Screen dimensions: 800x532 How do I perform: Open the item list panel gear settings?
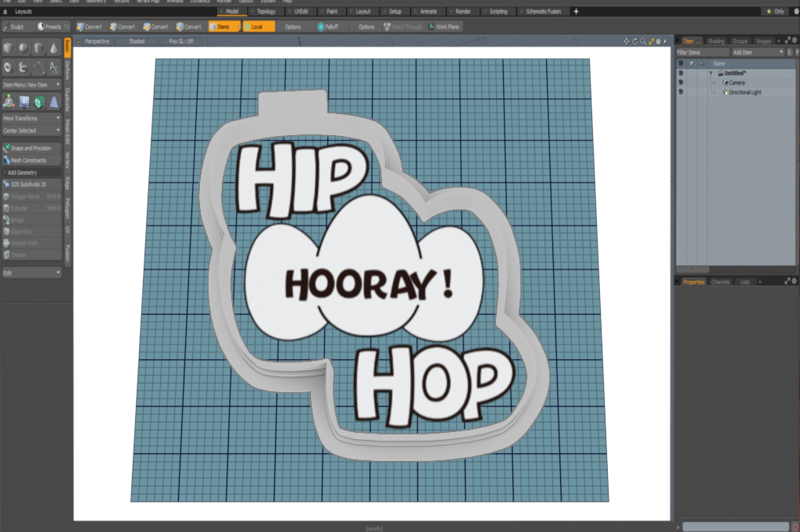795,41
